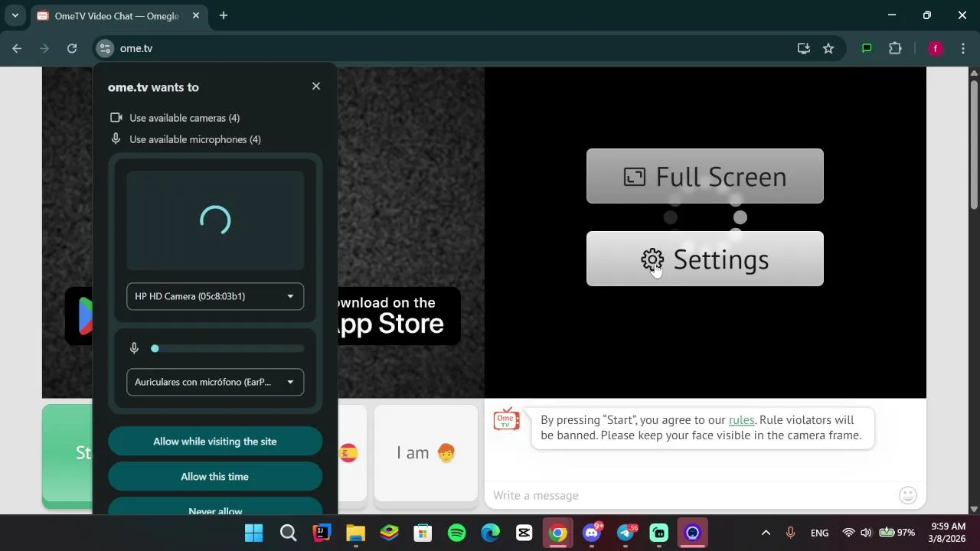
Task: Click the microphone level bar
Action: tap(229, 348)
